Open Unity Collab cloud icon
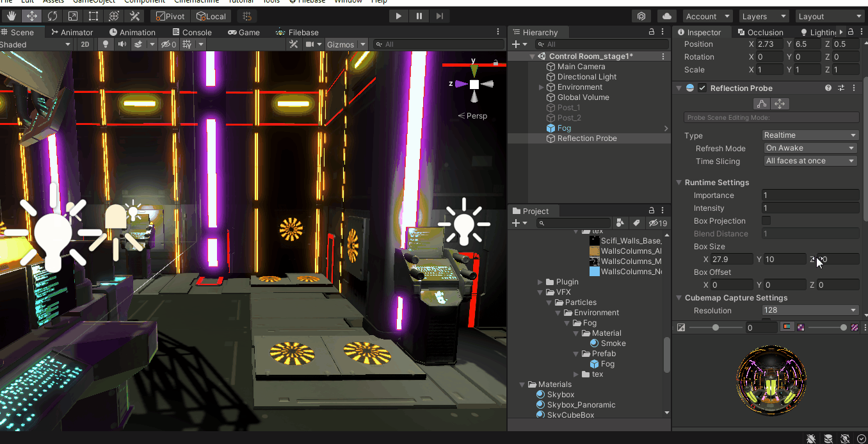This screenshot has width=868, height=444. (667, 16)
